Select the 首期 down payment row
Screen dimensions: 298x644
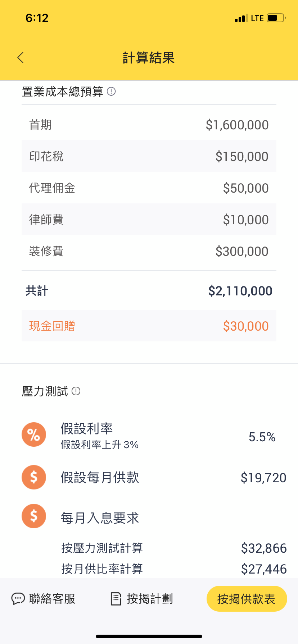[x=149, y=125]
